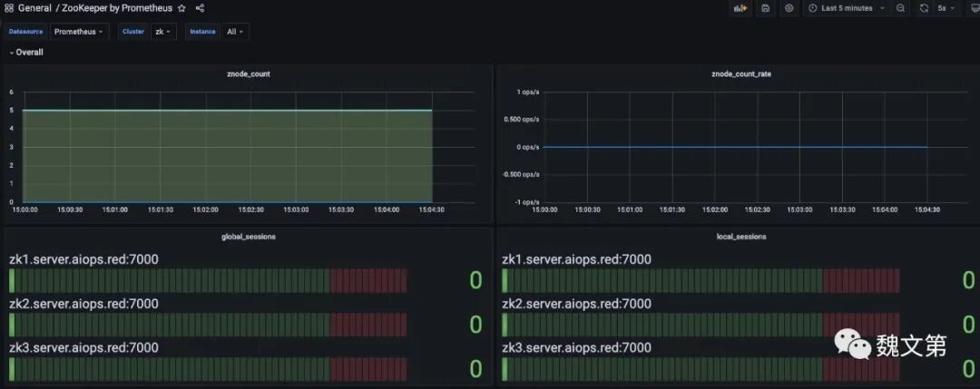Click zk1.server.aiops.red:7000 gauge in local_sessions
Screen dimensions: 980x389
tap(701, 281)
